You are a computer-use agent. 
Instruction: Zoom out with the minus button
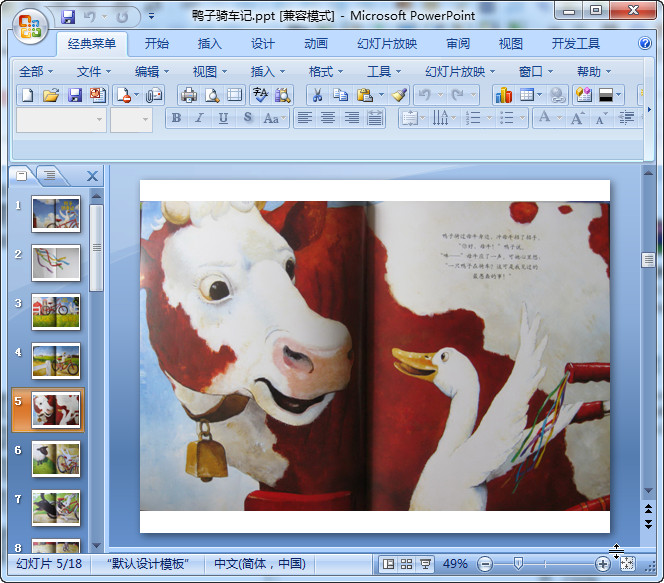(485, 564)
